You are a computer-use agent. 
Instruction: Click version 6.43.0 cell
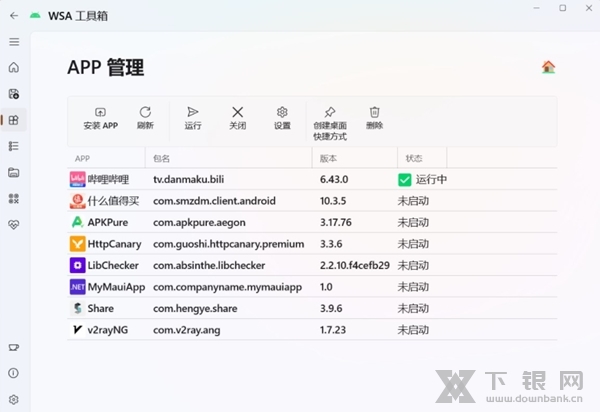[334, 179]
